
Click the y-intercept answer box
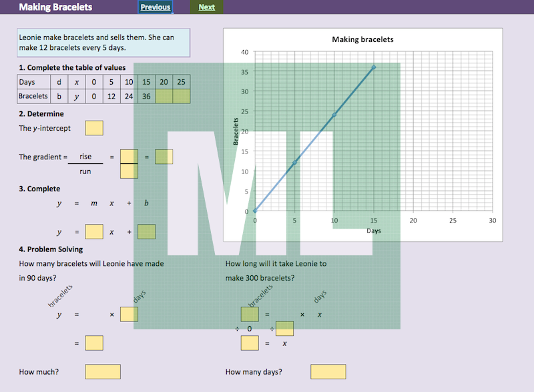click(x=94, y=128)
